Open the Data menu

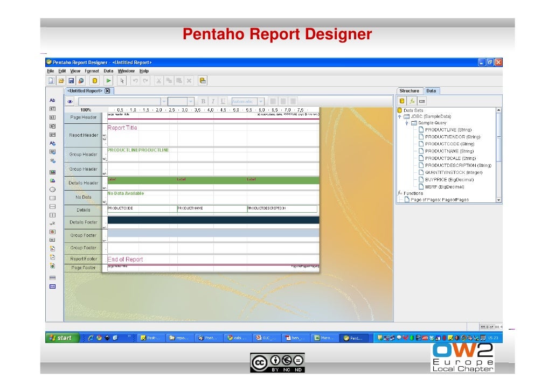pyautogui.click(x=108, y=71)
